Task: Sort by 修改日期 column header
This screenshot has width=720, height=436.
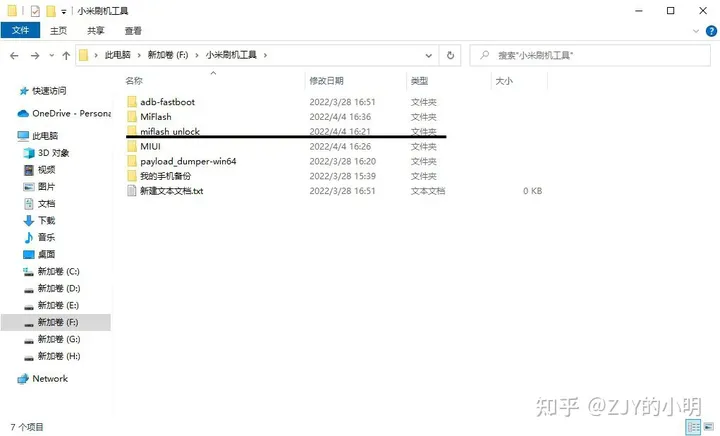Action: (x=326, y=81)
